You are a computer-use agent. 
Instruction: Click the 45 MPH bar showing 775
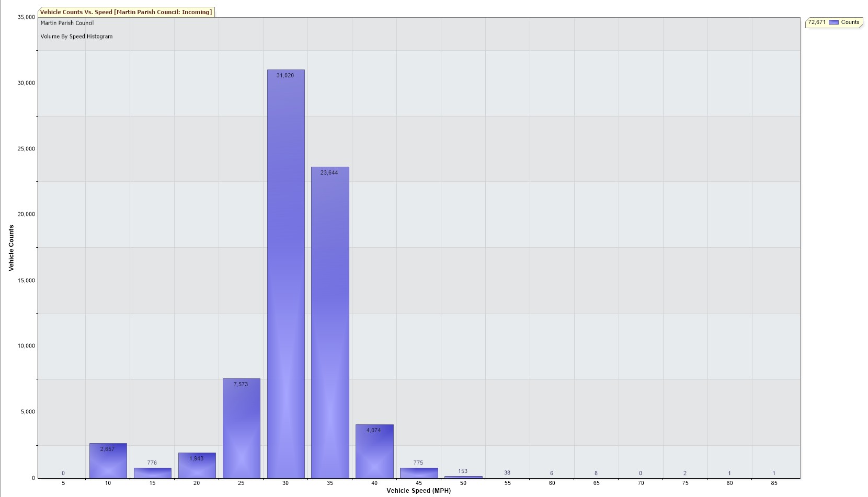coord(419,473)
